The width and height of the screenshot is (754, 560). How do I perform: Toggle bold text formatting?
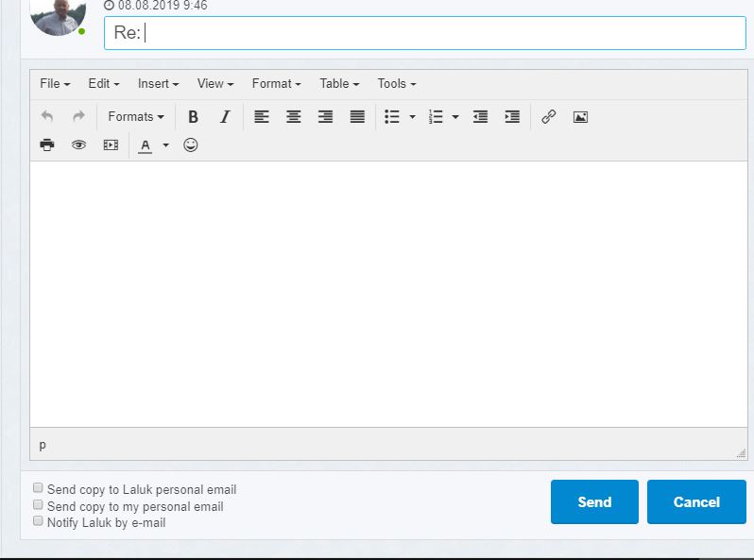click(193, 117)
